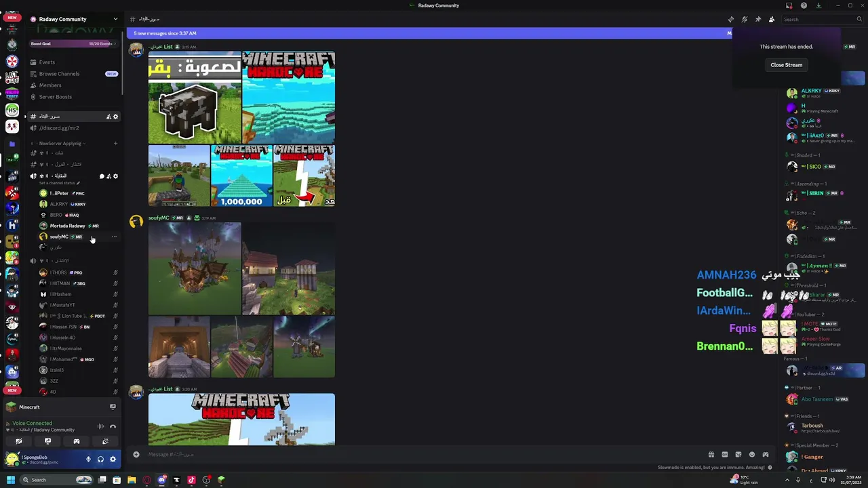Open pinned messages pin icon
868x488 pixels.
pyautogui.click(x=758, y=20)
